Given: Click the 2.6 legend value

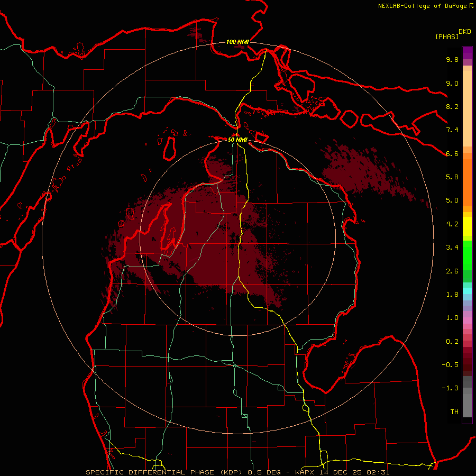Looking at the screenshot, I should pyautogui.click(x=452, y=271).
